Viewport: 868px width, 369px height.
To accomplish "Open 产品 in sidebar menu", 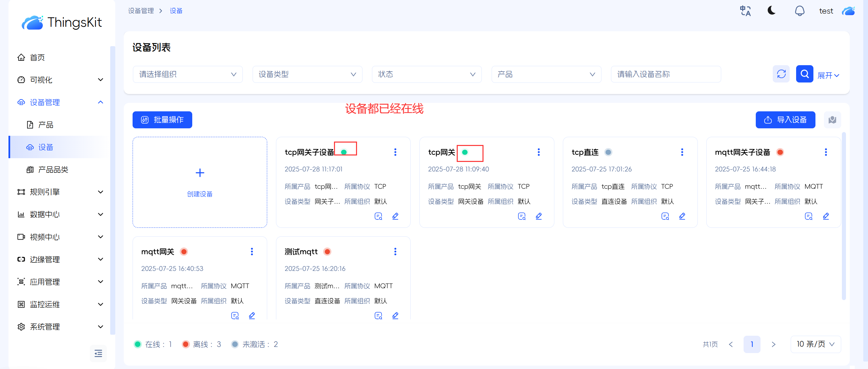I will [46, 125].
